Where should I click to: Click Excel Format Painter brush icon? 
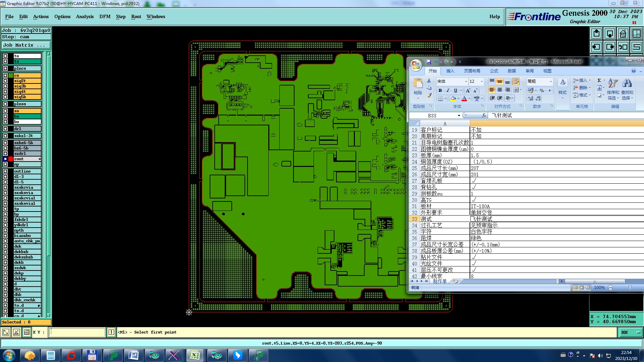pyautogui.click(x=429, y=96)
